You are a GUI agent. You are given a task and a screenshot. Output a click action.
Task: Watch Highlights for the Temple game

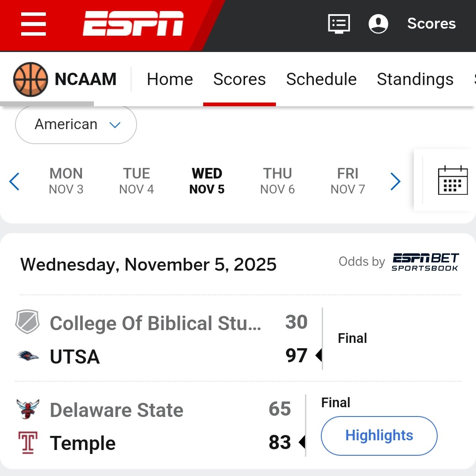click(379, 435)
